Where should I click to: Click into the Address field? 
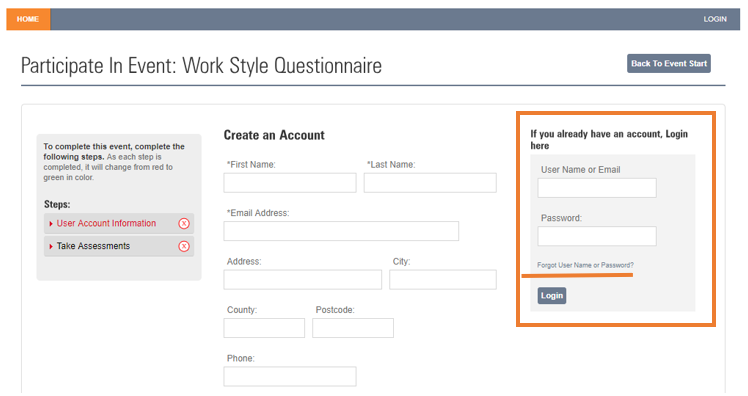point(302,280)
